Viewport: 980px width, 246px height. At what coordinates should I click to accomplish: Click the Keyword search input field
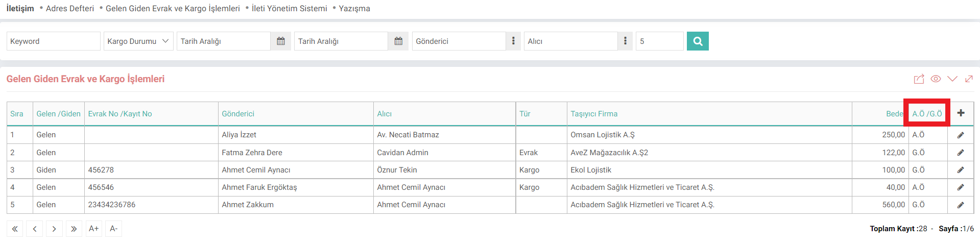[54, 41]
